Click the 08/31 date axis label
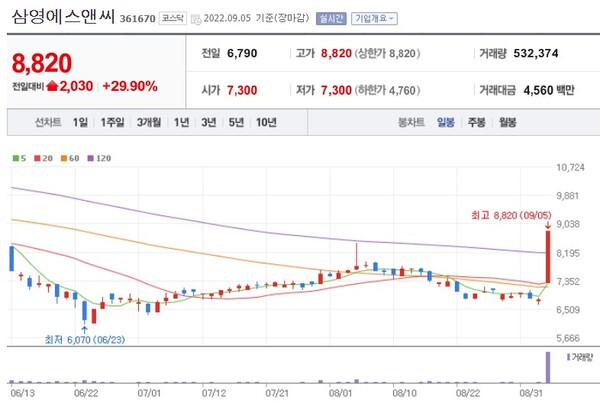 531,393
